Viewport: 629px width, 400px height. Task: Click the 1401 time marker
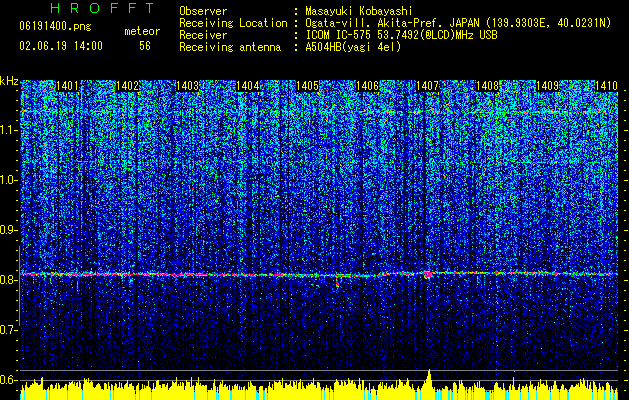tap(67, 86)
